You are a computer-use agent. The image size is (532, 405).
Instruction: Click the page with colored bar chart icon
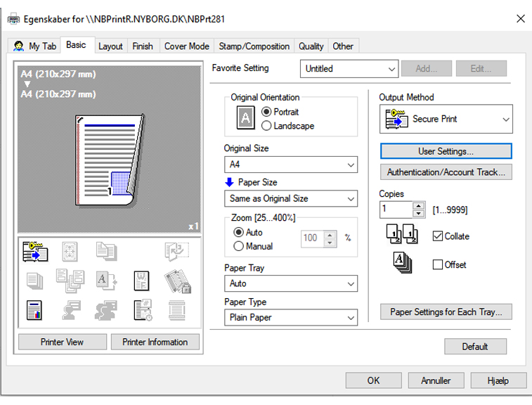(x=34, y=309)
